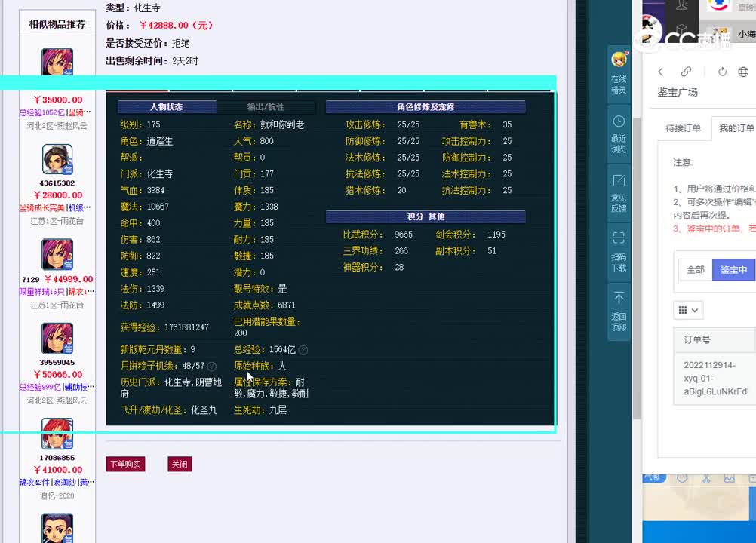Viewport: 756px width, 543px height.
Task: Click the small avatar left of 小海
Action: 719,35
